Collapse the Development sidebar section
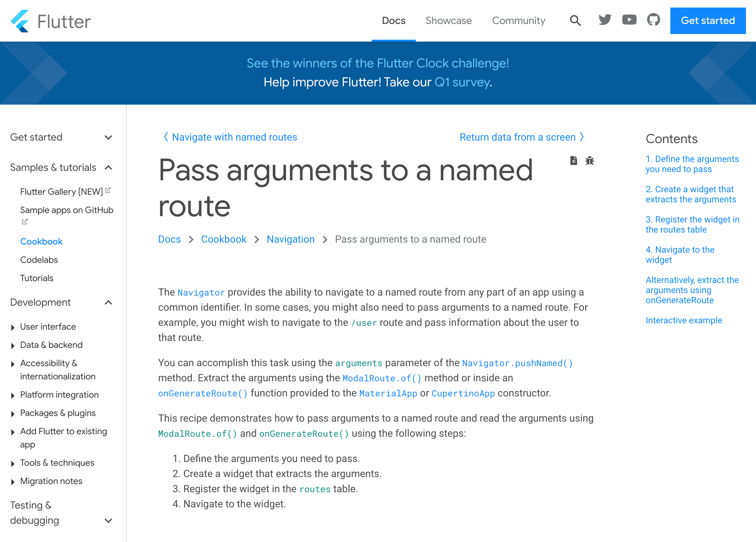 click(108, 303)
